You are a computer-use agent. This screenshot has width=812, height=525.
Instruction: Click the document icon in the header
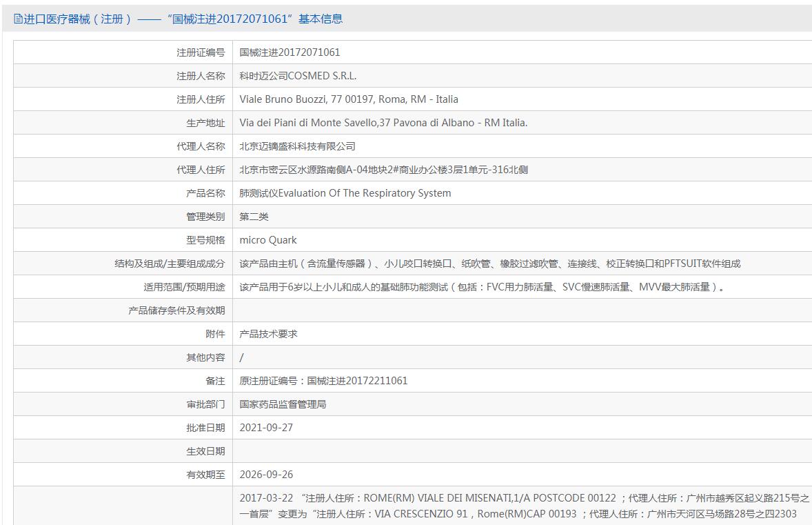point(18,19)
